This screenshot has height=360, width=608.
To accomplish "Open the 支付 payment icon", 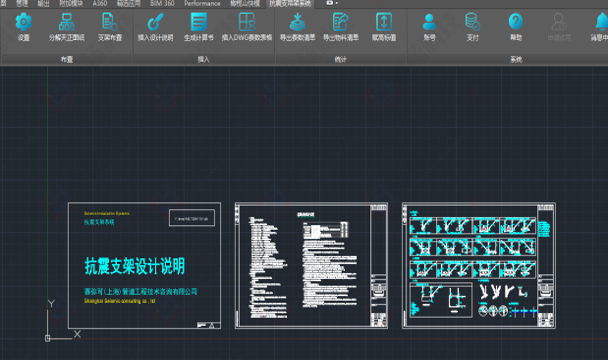I will [x=472, y=22].
